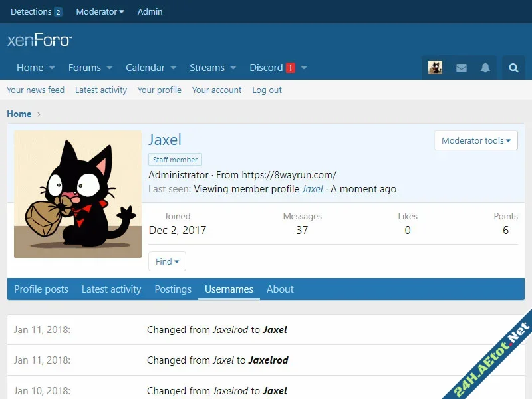The height and width of the screenshot is (399, 532).
Task: Open the Moderator tools dropdown
Action: (x=475, y=140)
